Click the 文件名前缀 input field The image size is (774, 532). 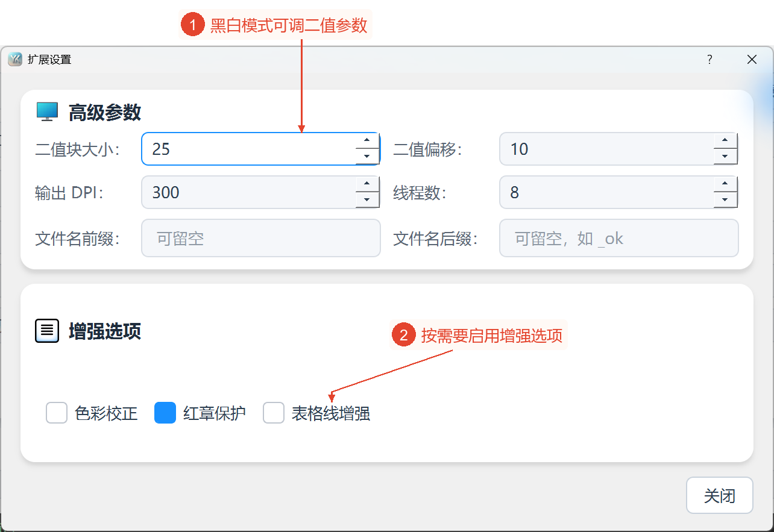[261, 238]
